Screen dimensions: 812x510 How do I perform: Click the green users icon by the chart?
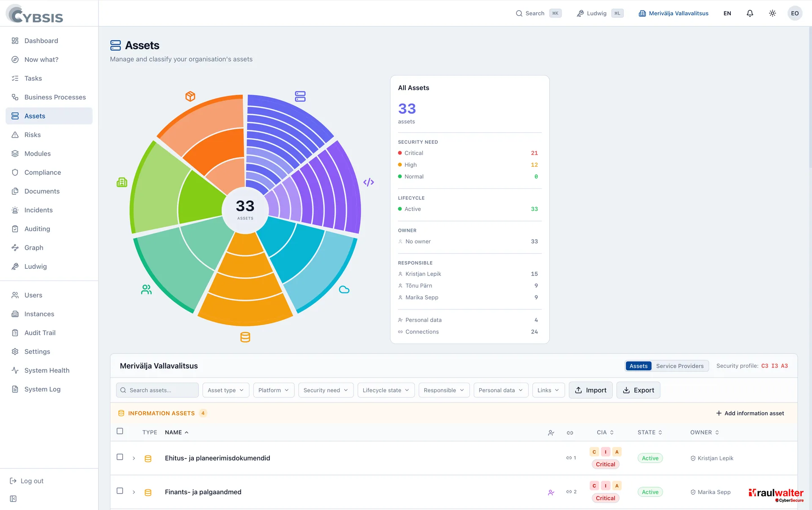click(146, 289)
